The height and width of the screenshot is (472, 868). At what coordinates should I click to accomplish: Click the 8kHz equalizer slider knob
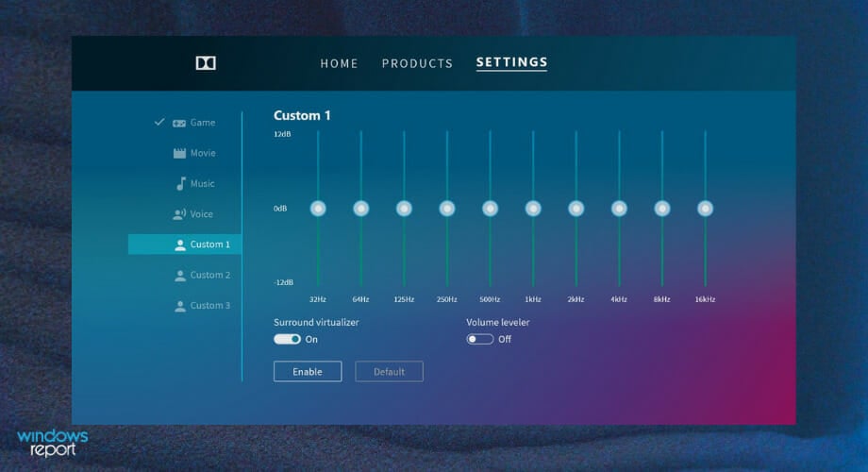point(662,209)
